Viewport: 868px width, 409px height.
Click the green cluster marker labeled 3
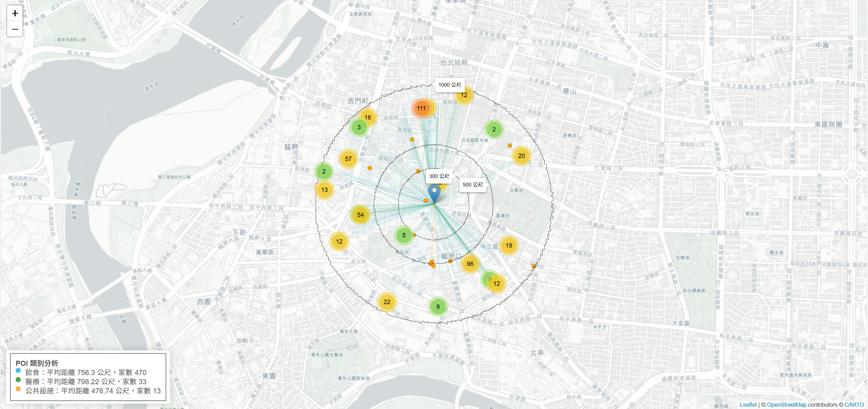359,127
